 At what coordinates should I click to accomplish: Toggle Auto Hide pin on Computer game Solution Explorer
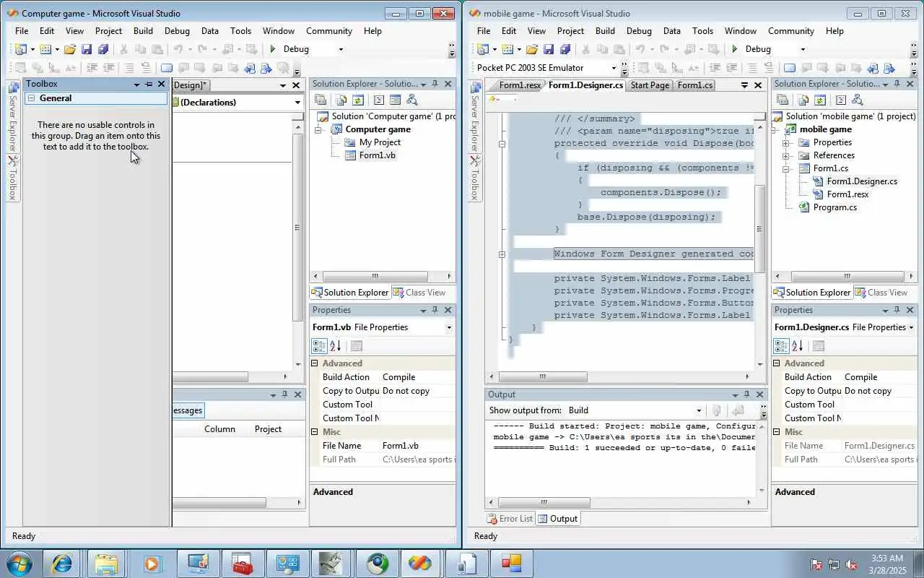(x=435, y=84)
